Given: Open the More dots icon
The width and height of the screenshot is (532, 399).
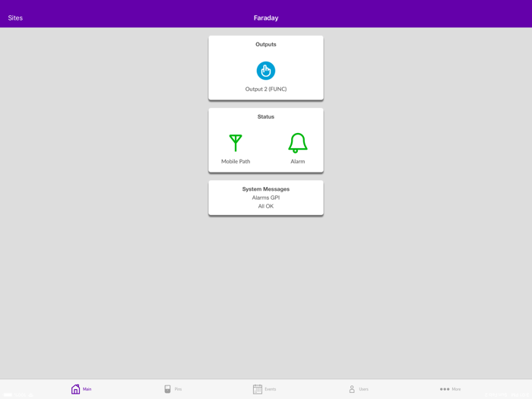Looking at the screenshot, I should pos(445,389).
